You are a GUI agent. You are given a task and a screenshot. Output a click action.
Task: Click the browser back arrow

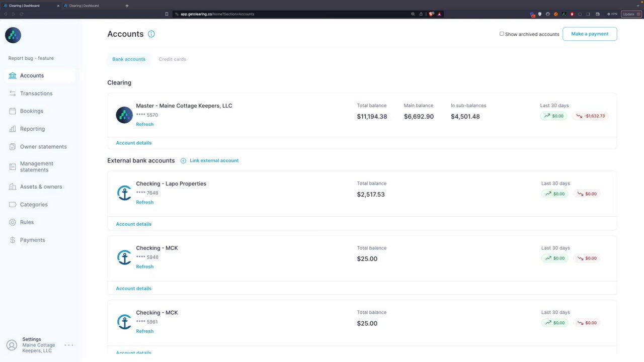click(6, 14)
